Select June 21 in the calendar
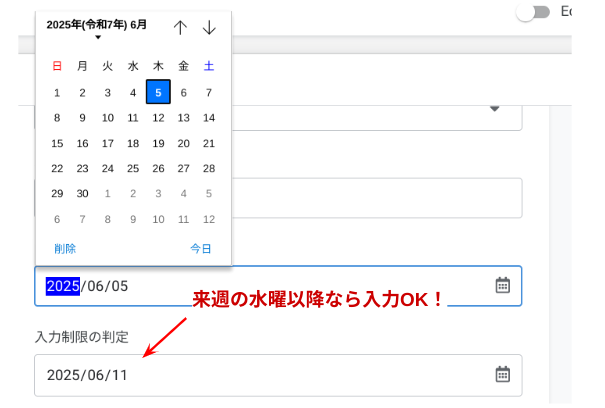Image resolution: width=605 pixels, height=408 pixels. click(x=209, y=144)
